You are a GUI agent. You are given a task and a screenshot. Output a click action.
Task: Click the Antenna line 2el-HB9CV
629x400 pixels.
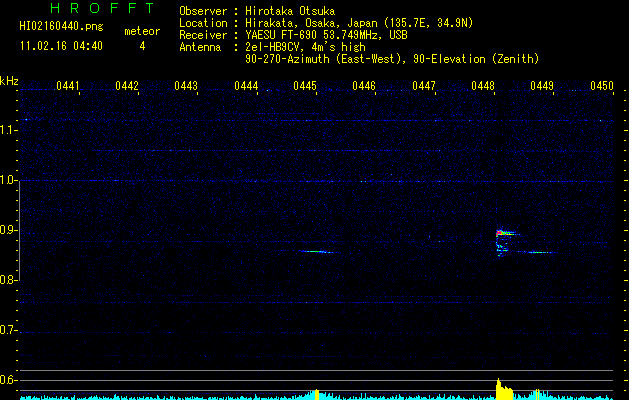[305, 47]
